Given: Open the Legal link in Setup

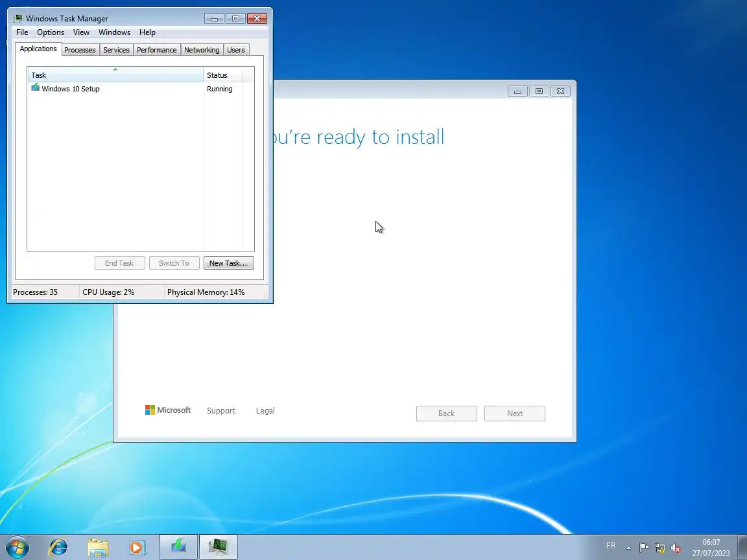Looking at the screenshot, I should pos(265,410).
